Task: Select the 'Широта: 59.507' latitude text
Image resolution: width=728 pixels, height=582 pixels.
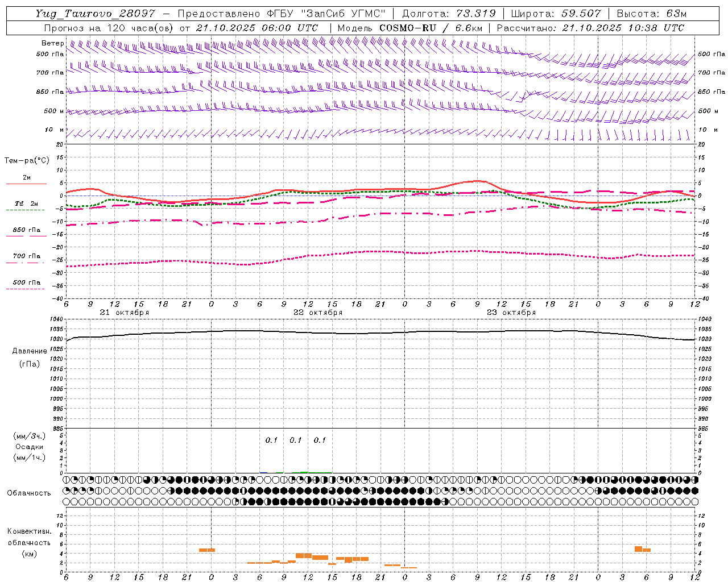Action: 556,14
